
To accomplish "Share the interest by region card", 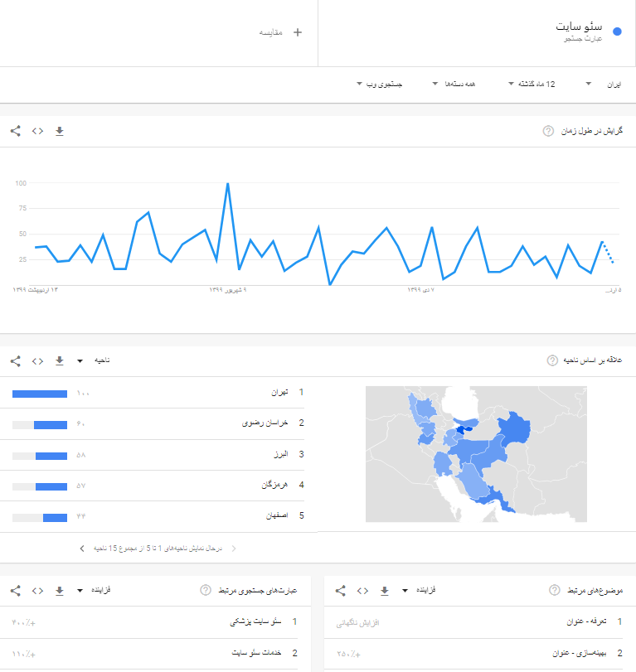I will coord(16,360).
